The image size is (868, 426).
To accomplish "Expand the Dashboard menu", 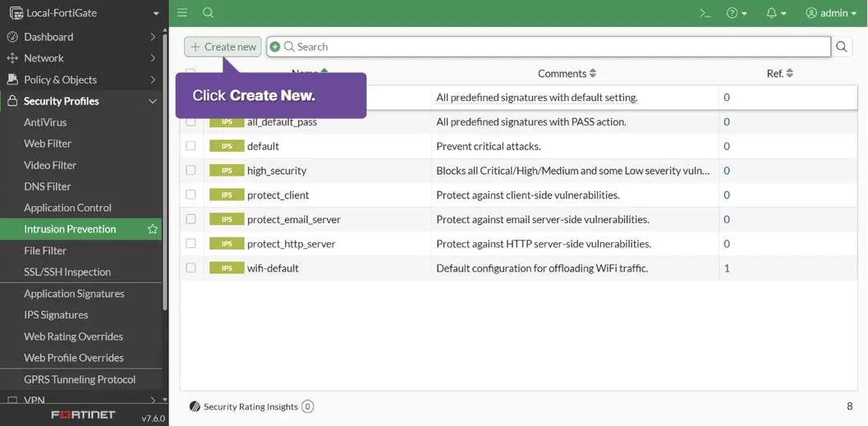I will point(80,37).
